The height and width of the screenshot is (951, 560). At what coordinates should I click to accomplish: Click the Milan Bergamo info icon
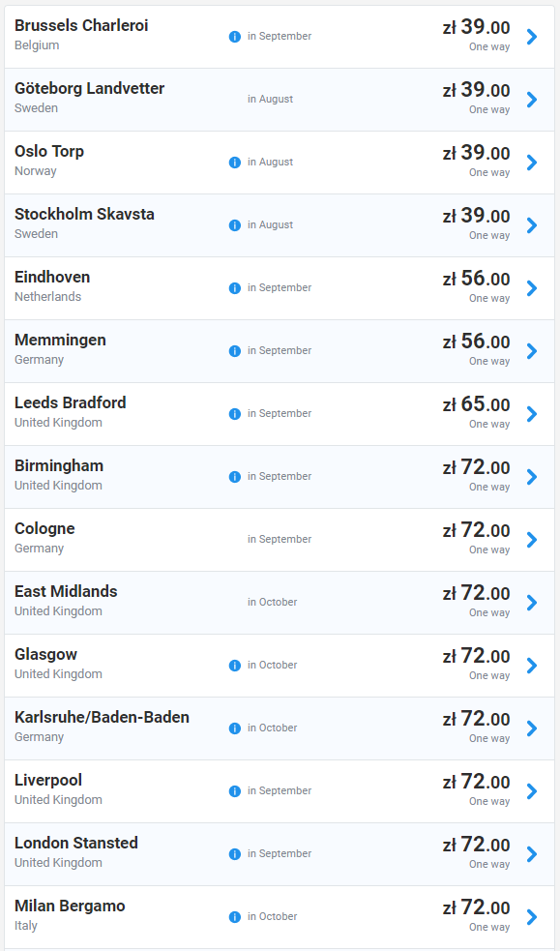coord(235,916)
